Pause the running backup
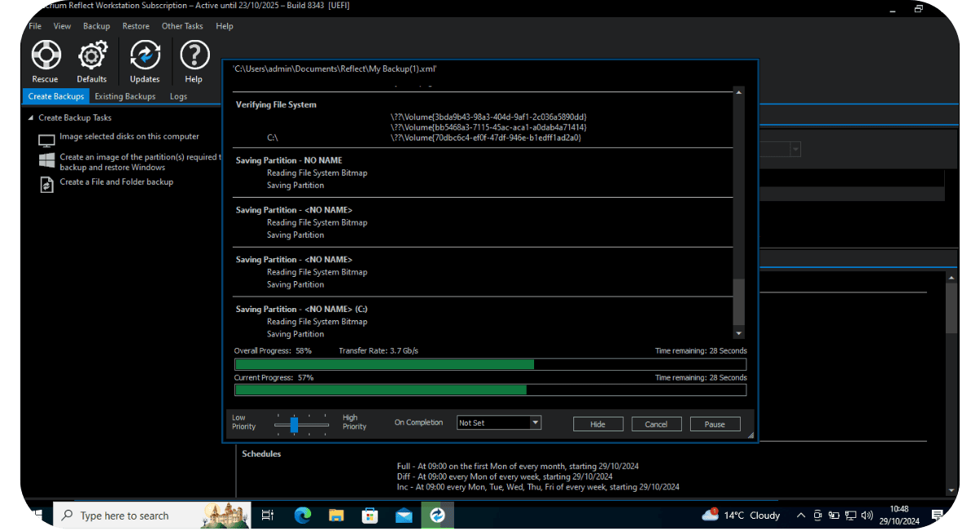The image size is (980, 531). tap(715, 424)
